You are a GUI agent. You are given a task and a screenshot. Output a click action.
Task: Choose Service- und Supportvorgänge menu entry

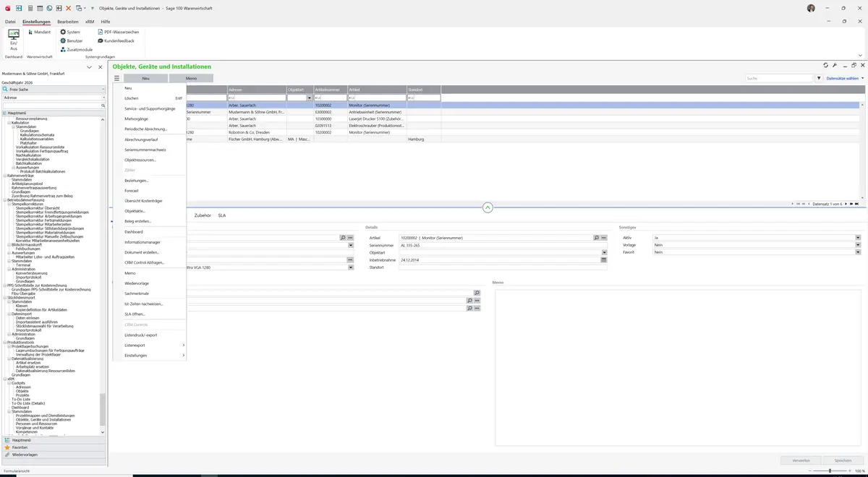tap(149, 108)
